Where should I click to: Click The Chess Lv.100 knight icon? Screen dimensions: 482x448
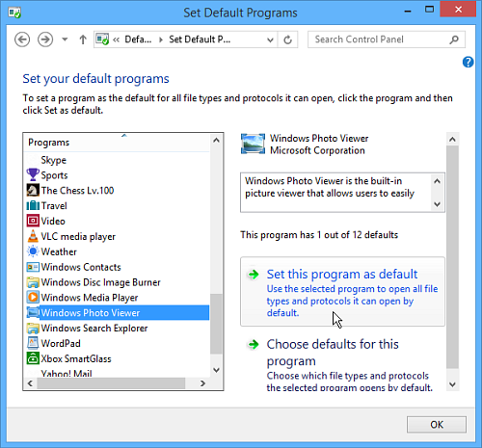coord(33,190)
